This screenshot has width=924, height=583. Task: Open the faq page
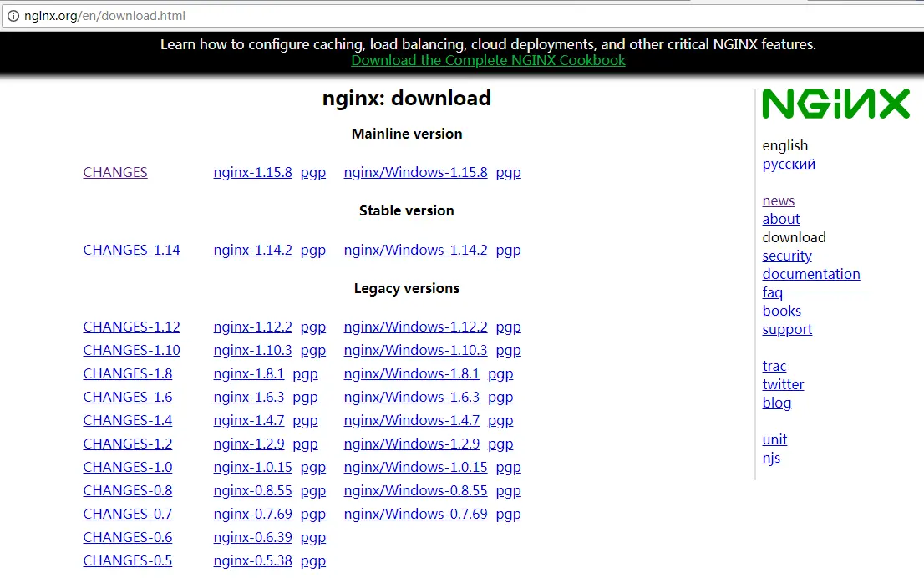pos(772,292)
